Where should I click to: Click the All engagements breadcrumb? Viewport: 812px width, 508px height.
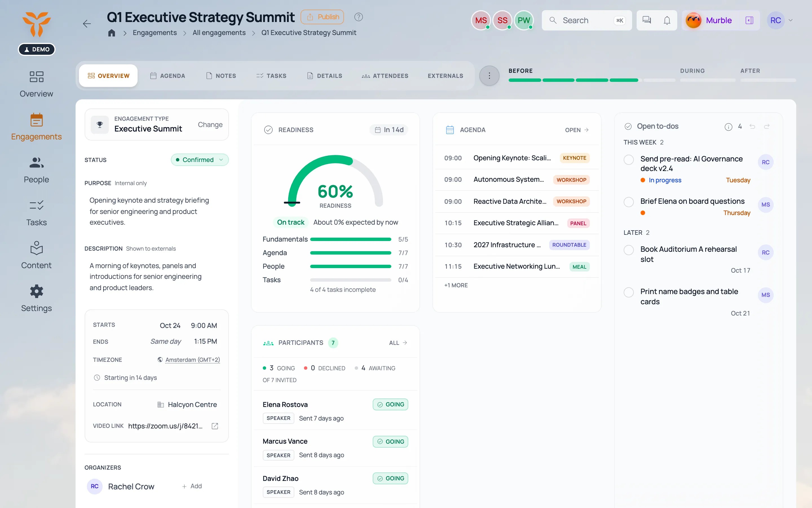click(x=219, y=32)
